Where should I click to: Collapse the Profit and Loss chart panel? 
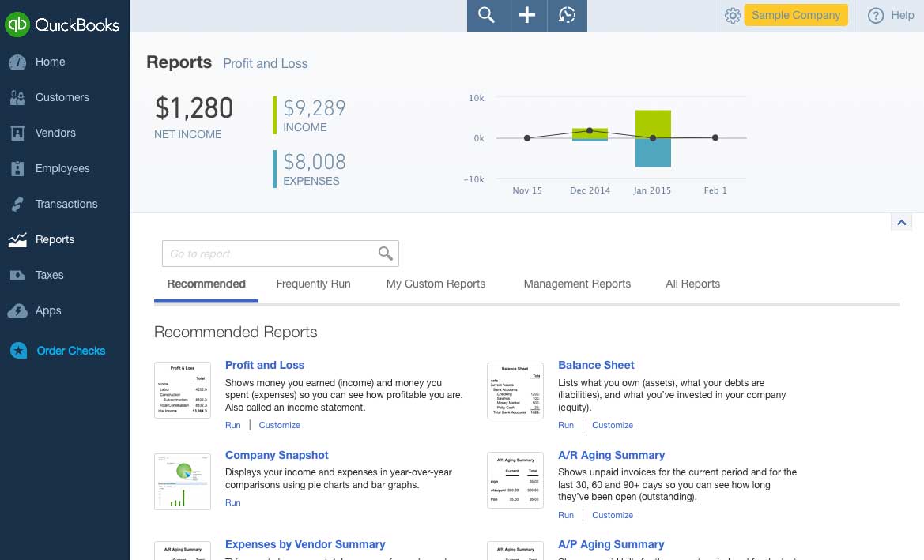(902, 223)
